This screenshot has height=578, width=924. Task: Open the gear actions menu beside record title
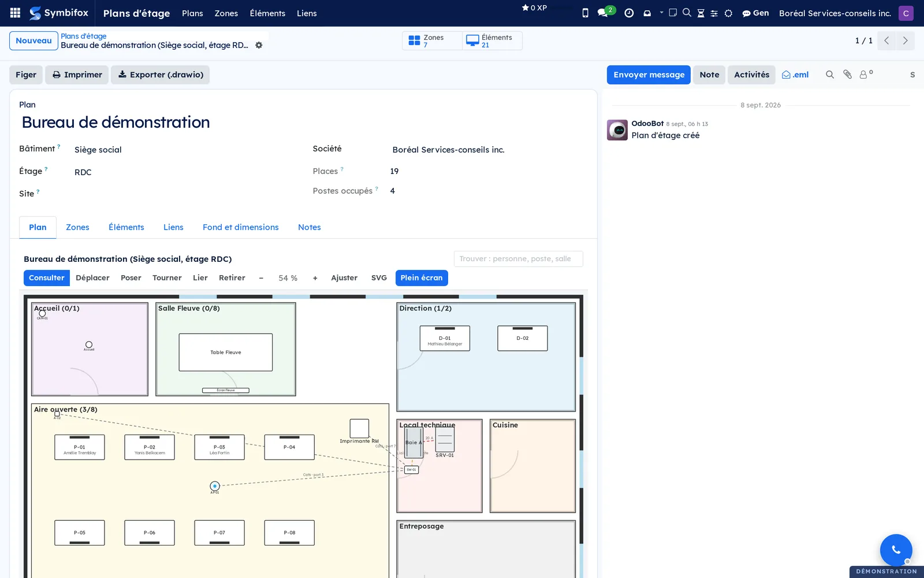coord(259,45)
